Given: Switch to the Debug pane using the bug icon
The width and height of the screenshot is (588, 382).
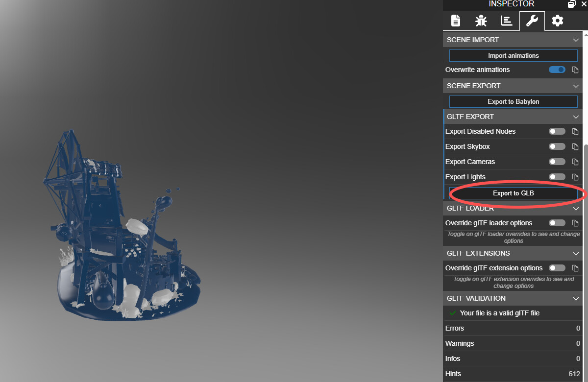Looking at the screenshot, I should click(x=481, y=21).
